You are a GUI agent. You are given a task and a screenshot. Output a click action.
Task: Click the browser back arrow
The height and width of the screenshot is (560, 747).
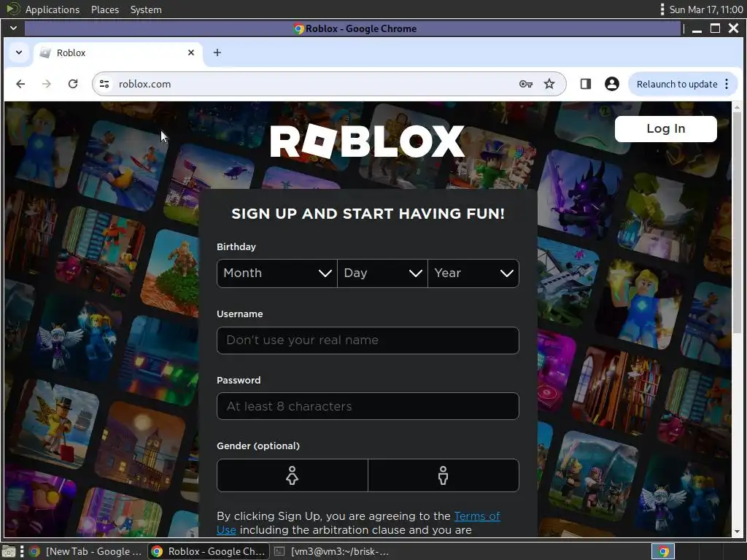tap(20, 84)
